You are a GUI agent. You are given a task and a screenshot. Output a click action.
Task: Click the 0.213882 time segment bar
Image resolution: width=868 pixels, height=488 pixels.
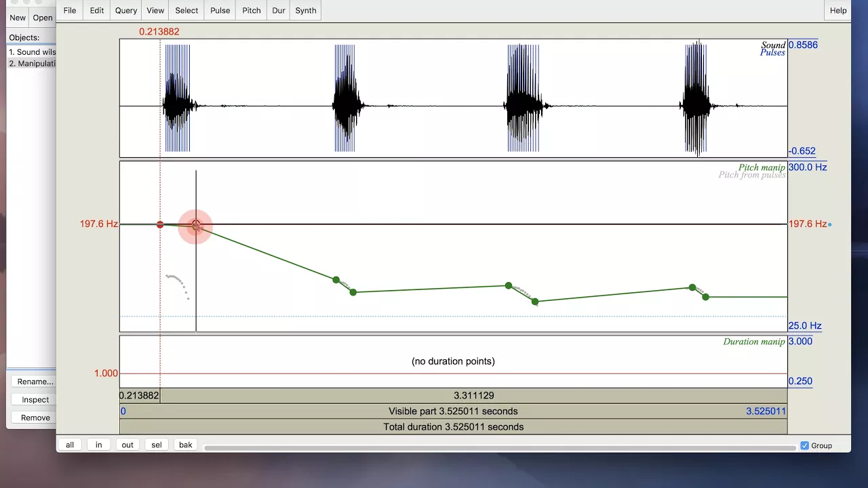coord(140,395)
